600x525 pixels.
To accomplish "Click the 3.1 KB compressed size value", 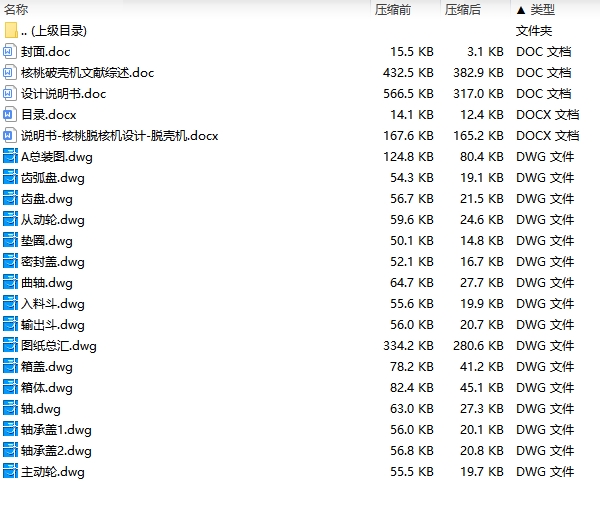I will [x=485, y=52].
